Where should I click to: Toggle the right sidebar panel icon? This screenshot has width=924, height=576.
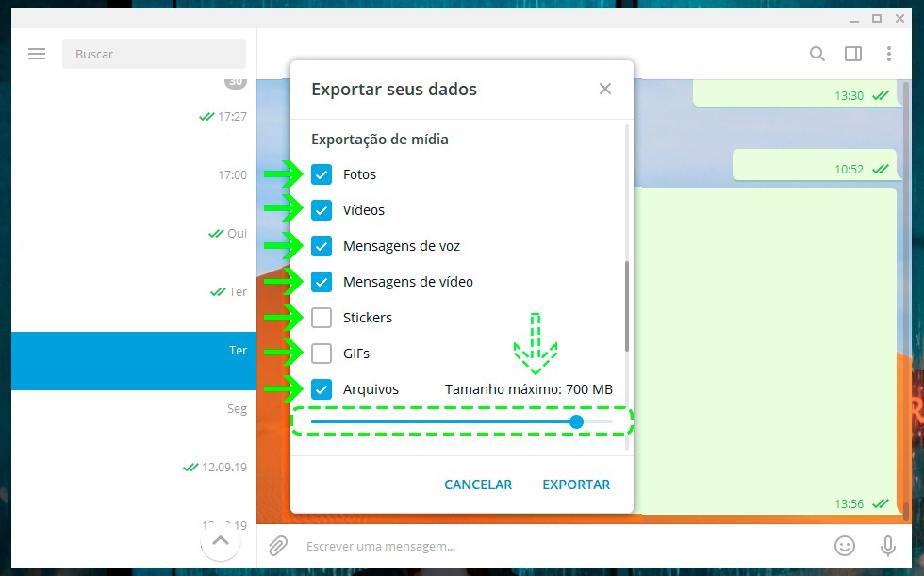coord(853,54)
